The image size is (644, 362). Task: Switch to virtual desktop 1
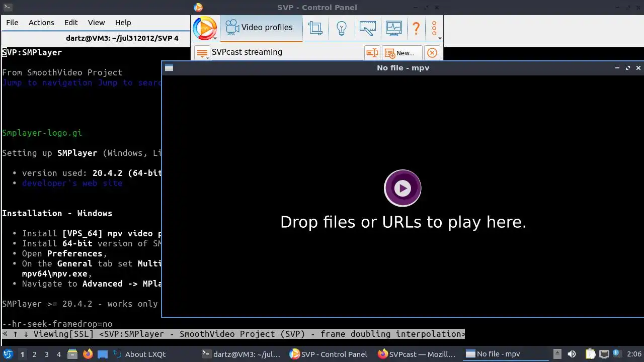pos(22,354)
